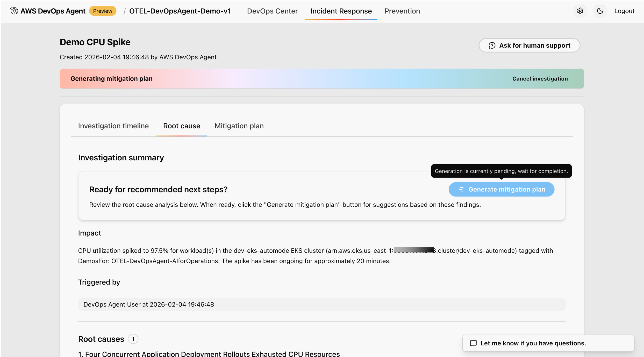Switch to the Mitigation plan tab
The image size is (644, 357).
pyautogui.click(x=239, y=126)
